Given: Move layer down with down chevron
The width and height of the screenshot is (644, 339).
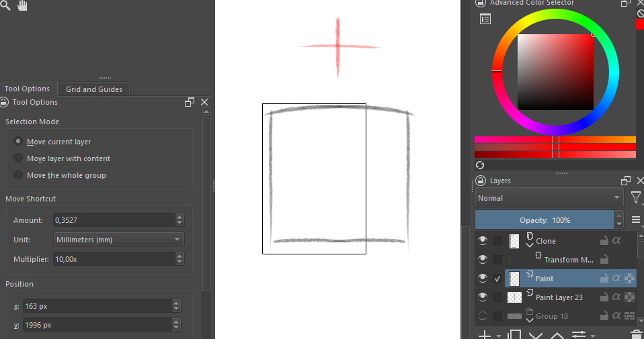Looking at the screenshot, I should 536,336.
